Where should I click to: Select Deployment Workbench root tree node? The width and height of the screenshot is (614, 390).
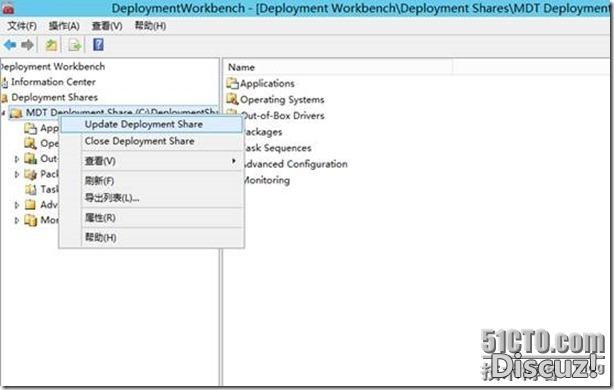pos(52,67)
